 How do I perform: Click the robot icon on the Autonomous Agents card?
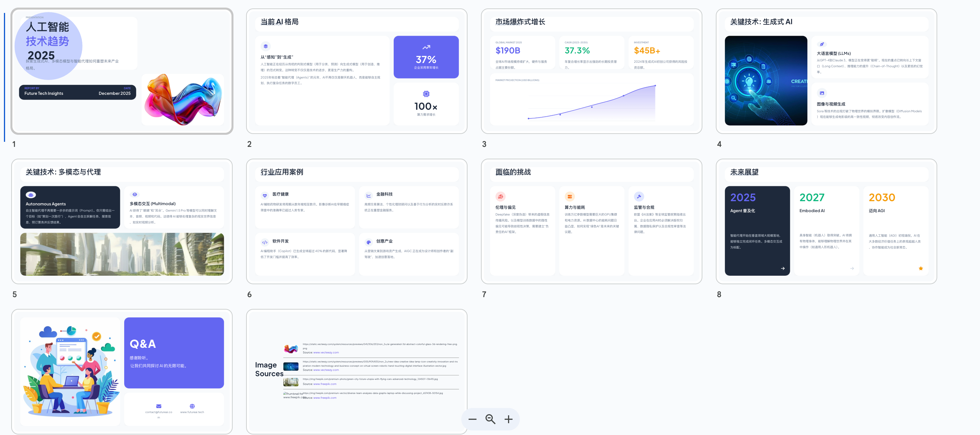tap(31, 195)
